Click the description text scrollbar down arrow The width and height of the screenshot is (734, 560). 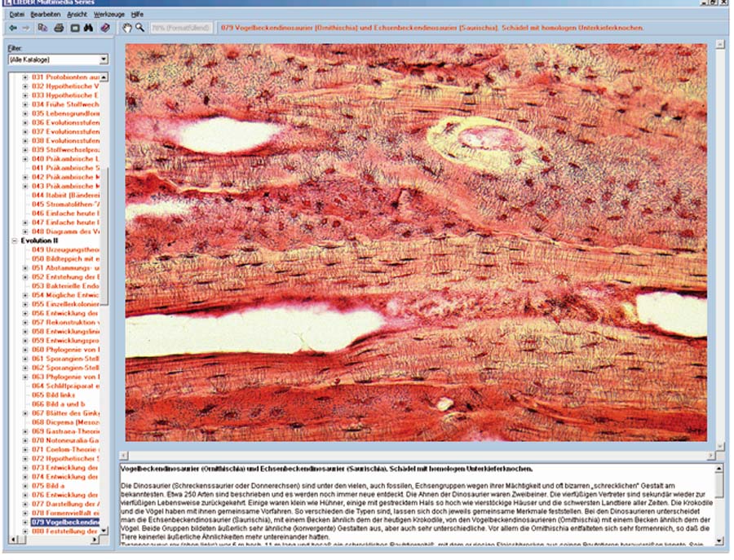pyautogui.click(x=719, y=539)
